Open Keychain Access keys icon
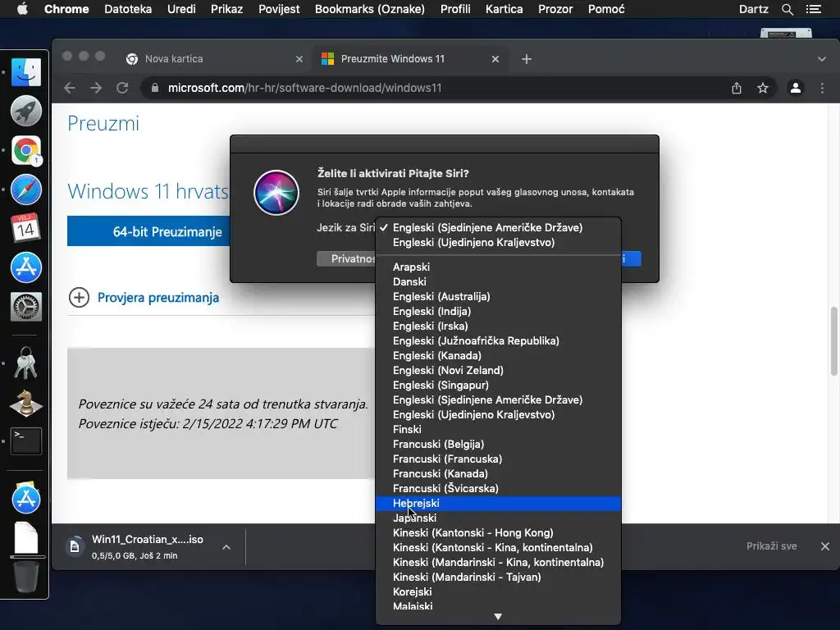This screenshot has width=840, height=630. click(x=25, y=363)
